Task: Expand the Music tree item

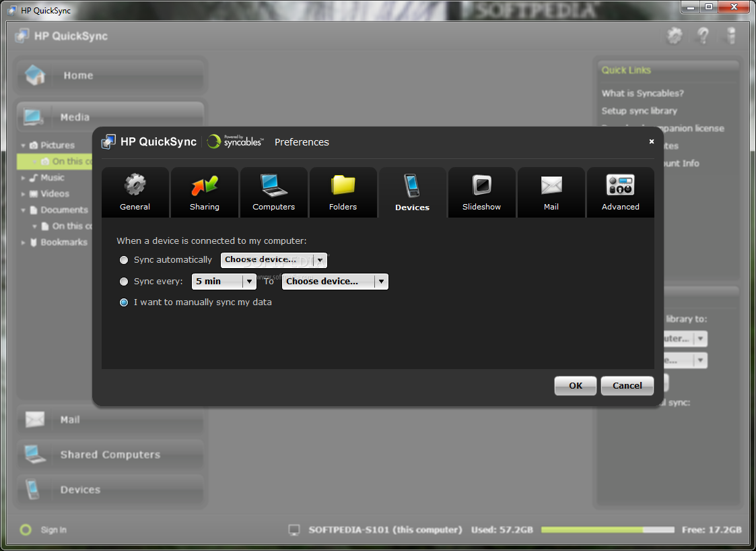Action: point(23,178)
